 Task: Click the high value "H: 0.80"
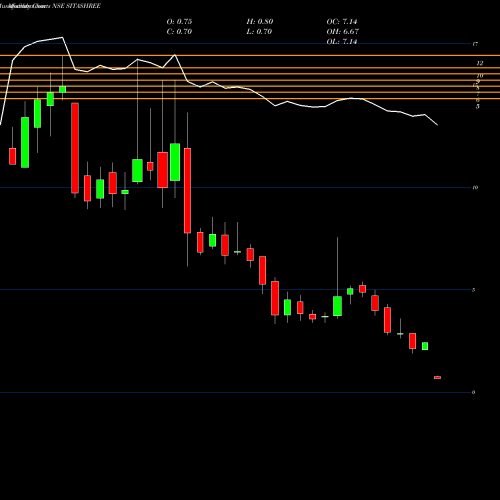tap(260, 22)
